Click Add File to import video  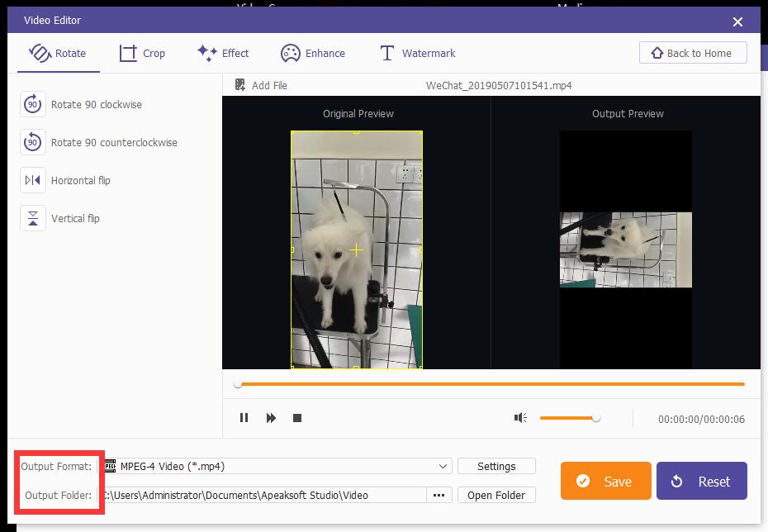point(261,85)
